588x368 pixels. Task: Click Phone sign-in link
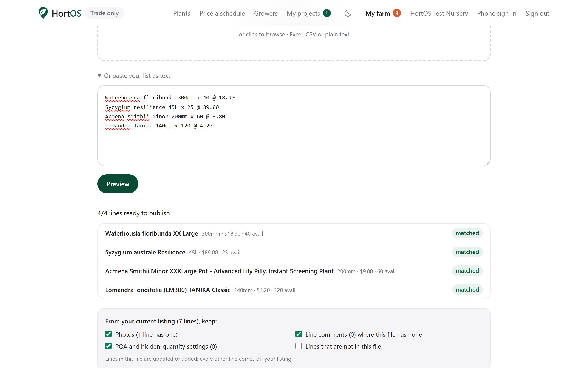click(496, 13)
